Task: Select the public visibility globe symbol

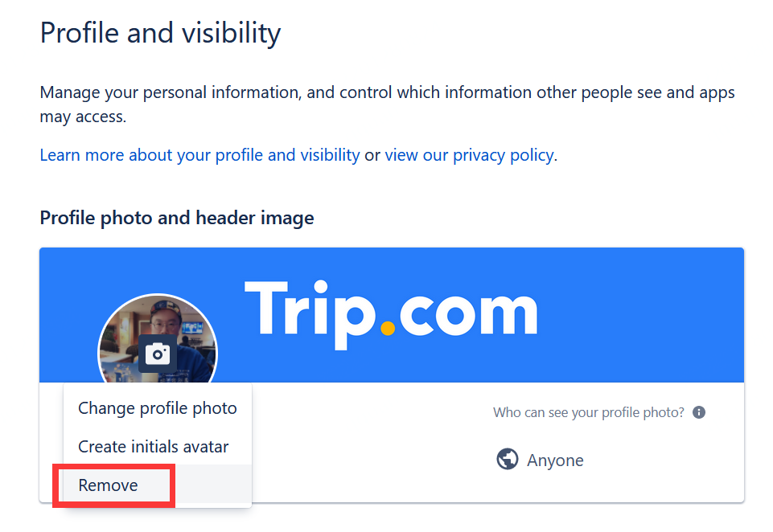Action: point(507,460)
